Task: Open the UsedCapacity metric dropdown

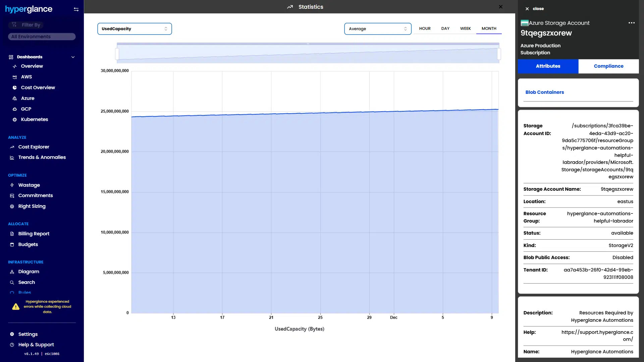Action: 135,29
